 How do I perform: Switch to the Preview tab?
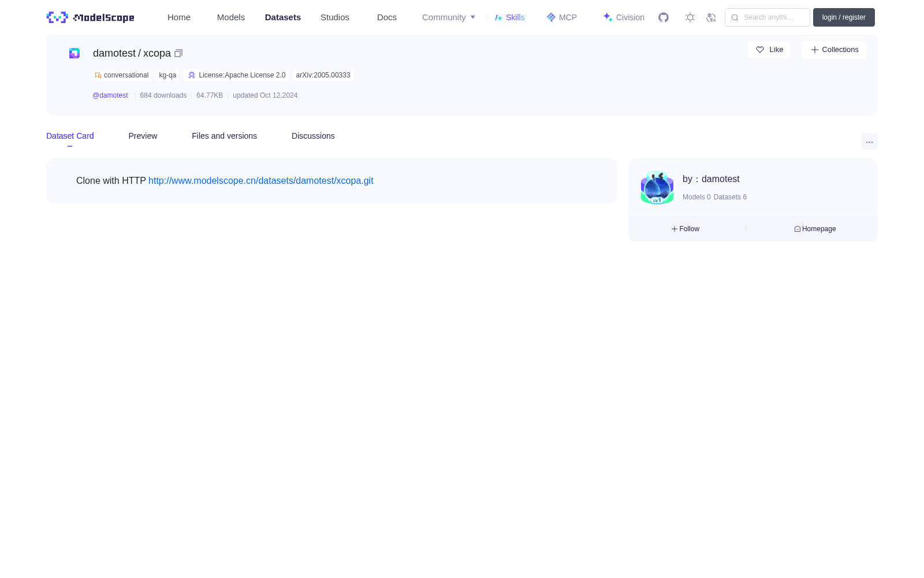(143, 136)
